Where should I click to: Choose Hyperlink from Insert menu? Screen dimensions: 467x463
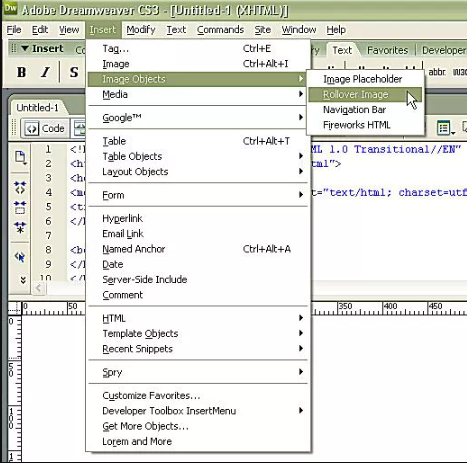197,218
